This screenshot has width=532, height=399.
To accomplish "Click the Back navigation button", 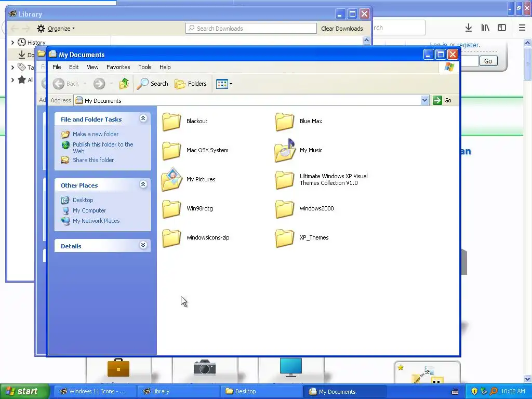I will tap(66, 84).
